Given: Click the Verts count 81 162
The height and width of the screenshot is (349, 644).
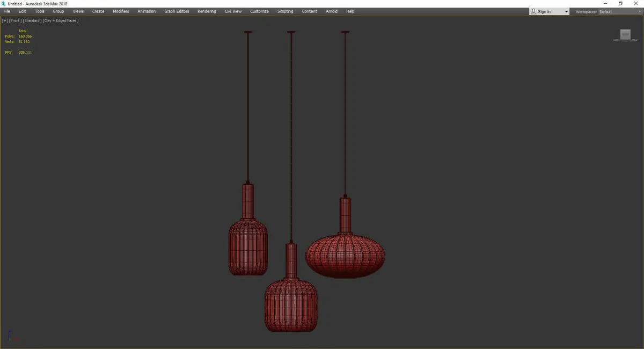Looking at the screenshot, I should click(24, 41).
